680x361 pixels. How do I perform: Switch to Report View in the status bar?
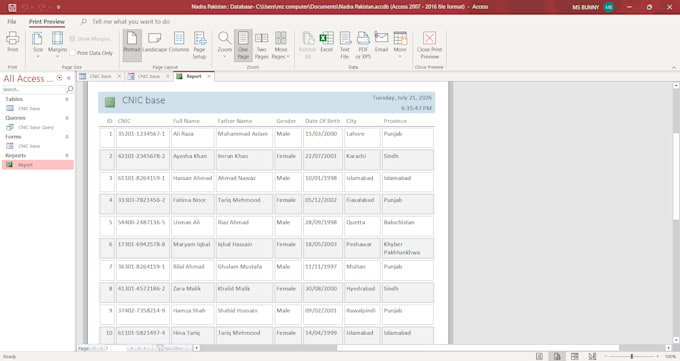539,356
